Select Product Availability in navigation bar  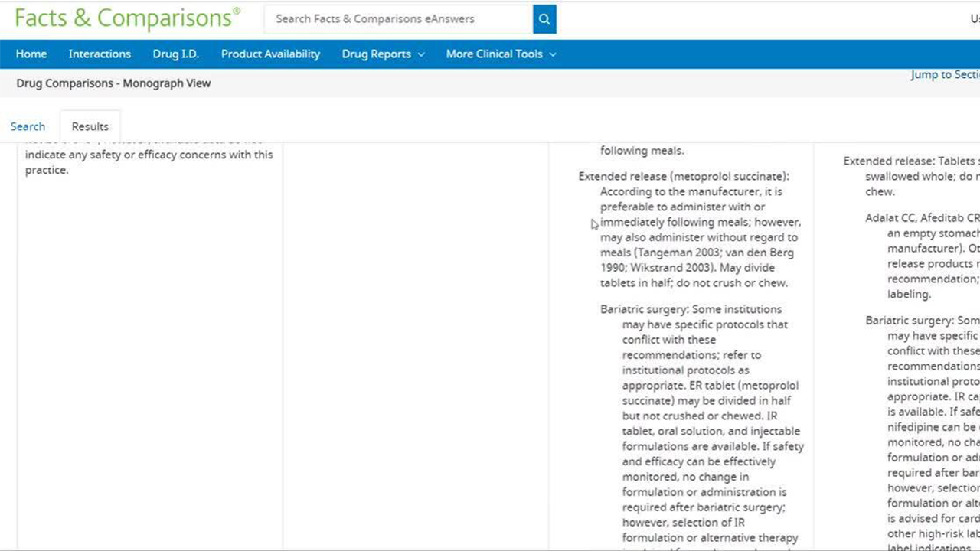pyautogui.click(x=270, y=54)
